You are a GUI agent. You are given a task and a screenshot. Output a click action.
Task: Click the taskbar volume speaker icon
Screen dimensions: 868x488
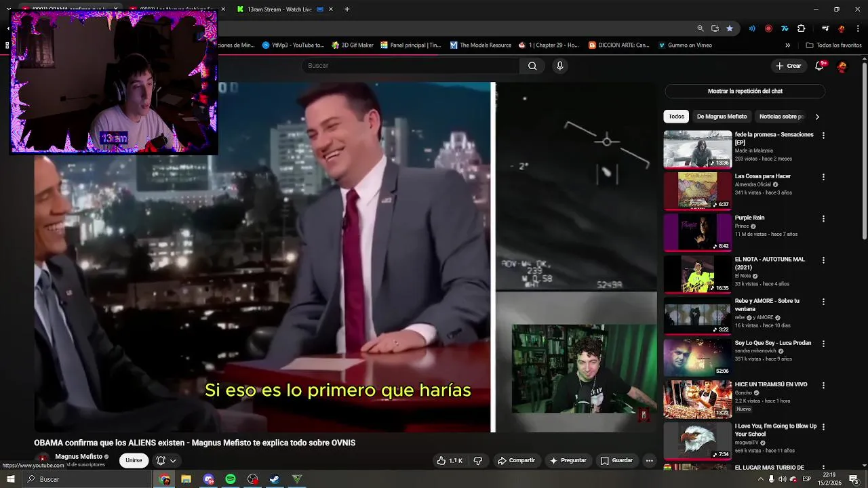(782, 479)
